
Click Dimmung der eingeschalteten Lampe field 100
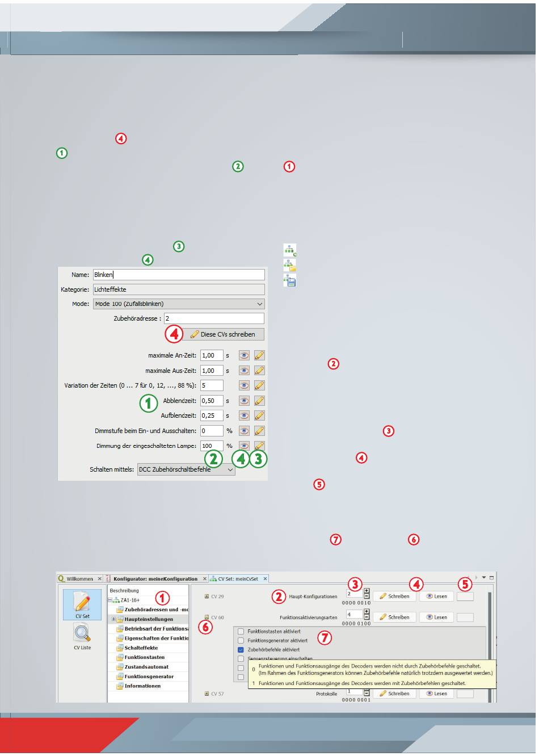(x=212, y=446)
